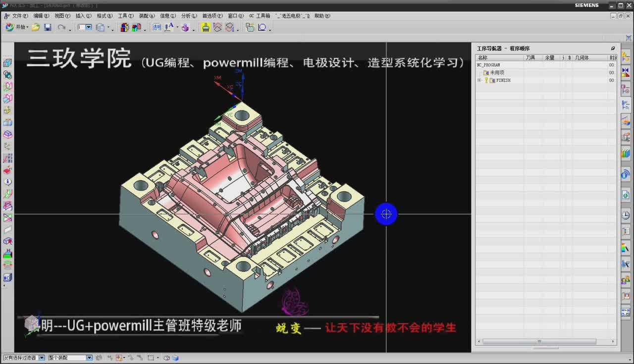Pin the operation navigator panel
The height and width of the screenshot is (364, 634).
[613, 49]
